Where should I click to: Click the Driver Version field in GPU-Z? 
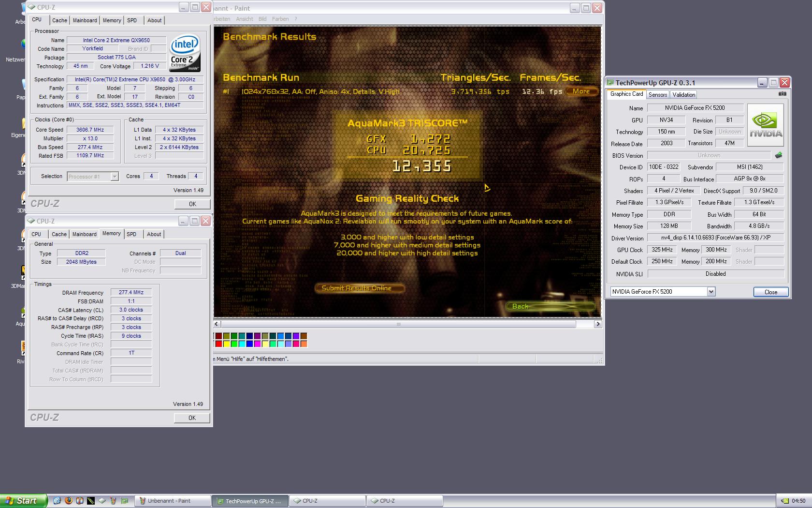[x=715, y=238]
